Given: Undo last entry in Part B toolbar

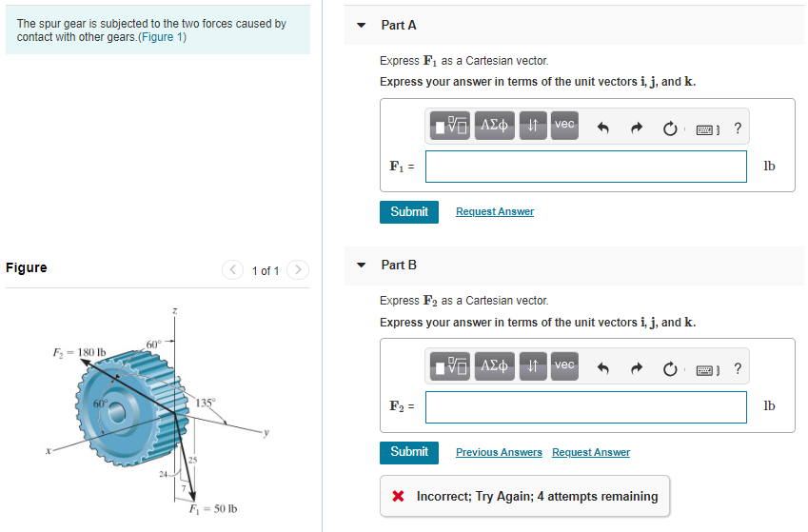Looking at the screenshot, I should click(602, 368).
